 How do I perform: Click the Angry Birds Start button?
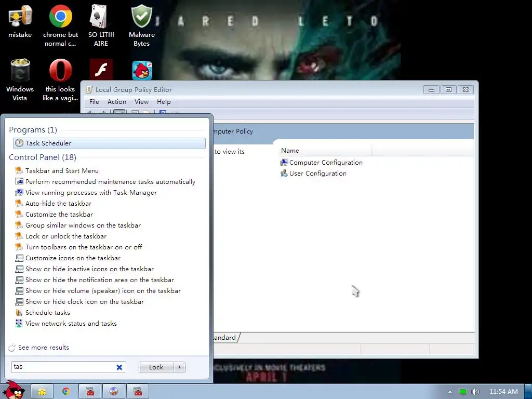pyautogui.click(x=14, y=390)
